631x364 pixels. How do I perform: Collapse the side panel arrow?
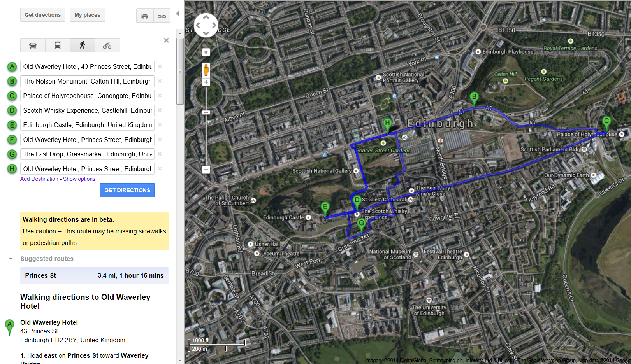coord(178,14)
